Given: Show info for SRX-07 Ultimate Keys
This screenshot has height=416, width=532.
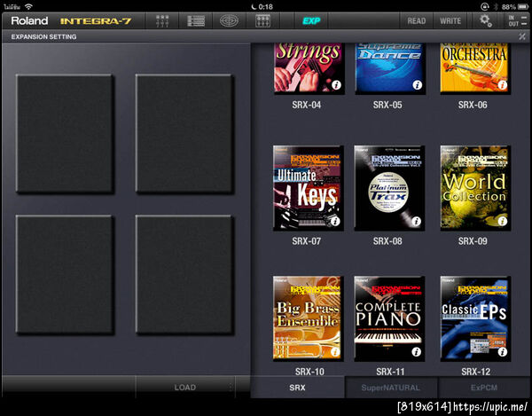Looking at the screenshot, I should pyautogui.click(x=335, y=222).
